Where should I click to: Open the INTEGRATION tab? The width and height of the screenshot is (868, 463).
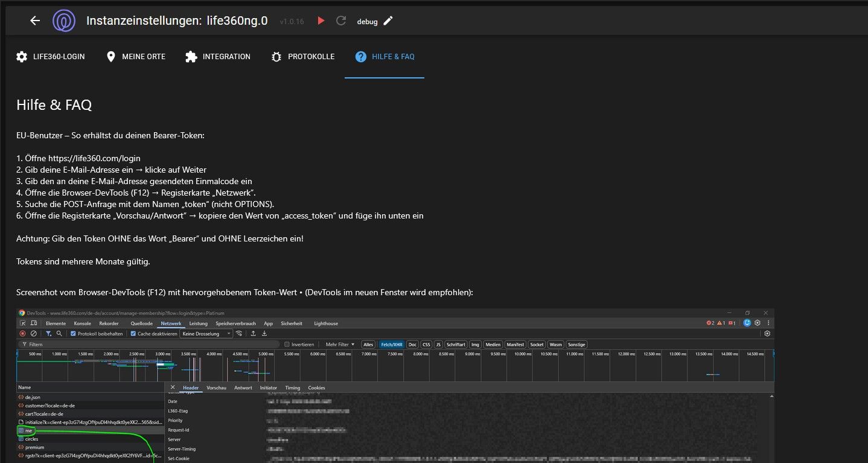(x=217, y=57)
